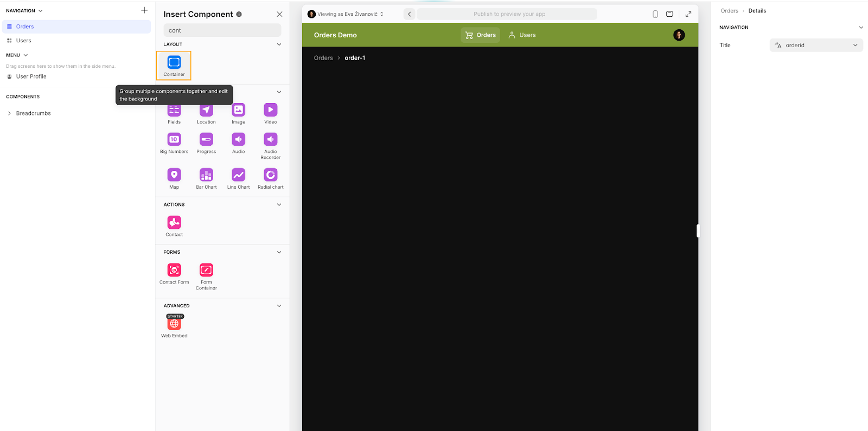Screen dimensions: 868x431
Task: Grab the preview resize handle
Action: coord(698,231)
